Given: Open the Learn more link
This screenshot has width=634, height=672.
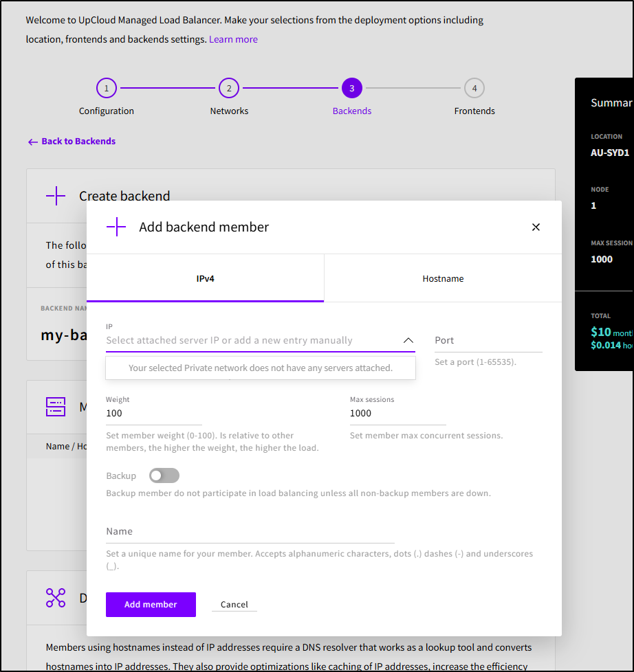Looking at the screenshot, I should [233, 39].
